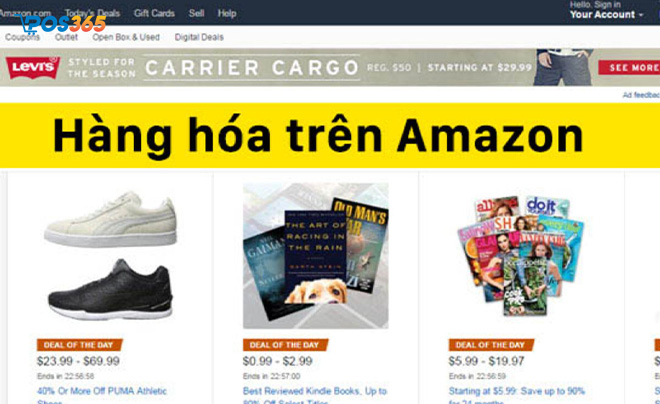660x404 pixels.
Task: Switch to the Coupons tab
Action: point(22,37)
